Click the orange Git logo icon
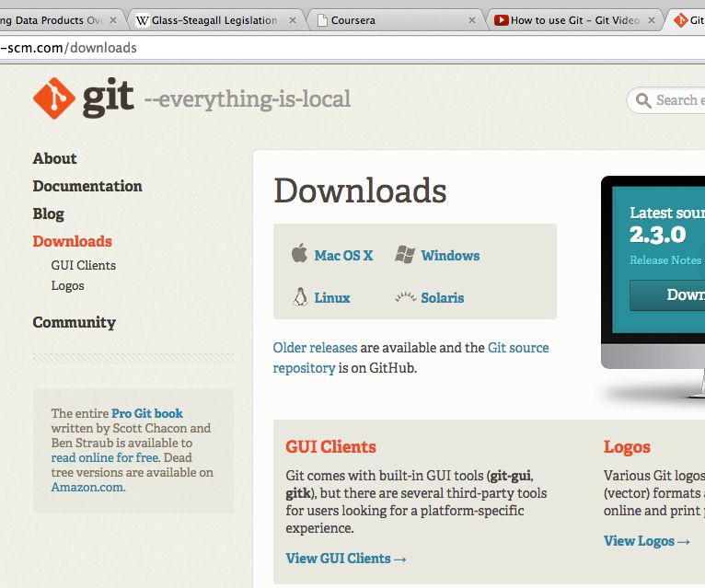This screenshot has height=588, width=705. pos(54,98)
